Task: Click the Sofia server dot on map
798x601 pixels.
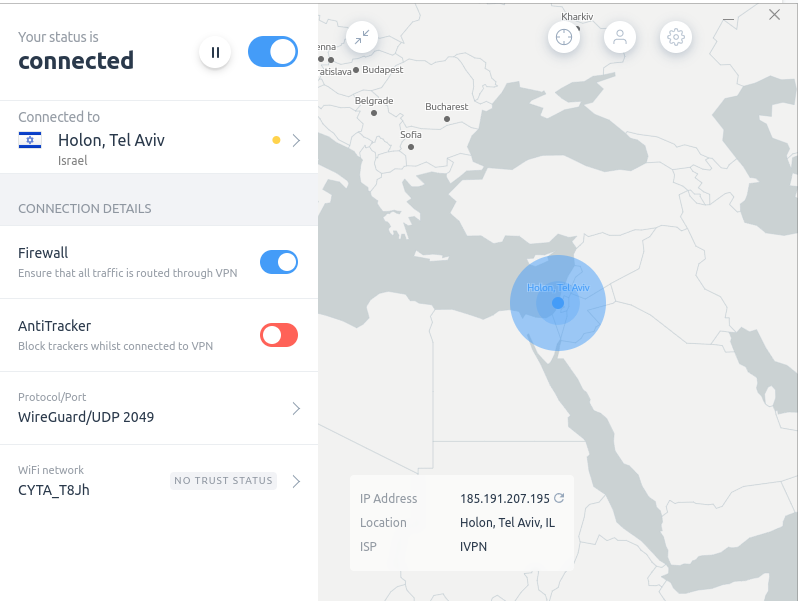Action: (411, 147)
